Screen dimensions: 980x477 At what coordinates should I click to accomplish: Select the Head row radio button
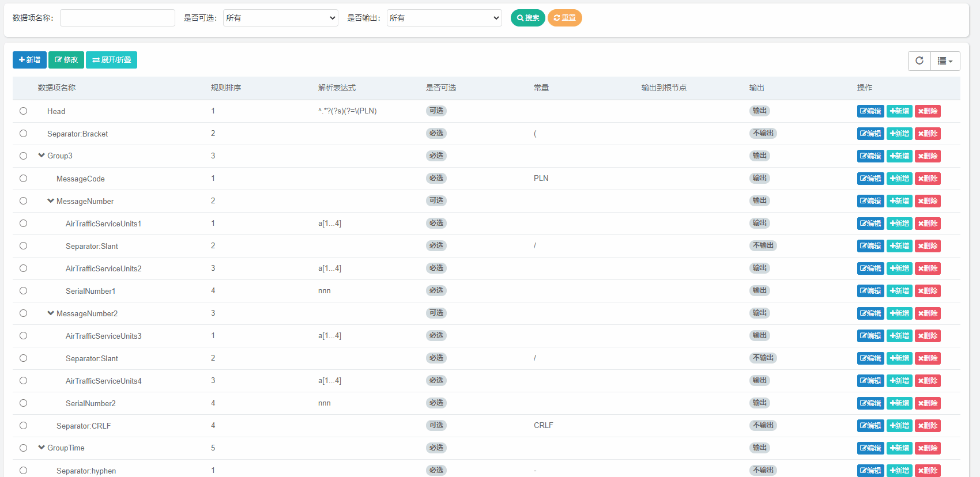click(23, 111)
